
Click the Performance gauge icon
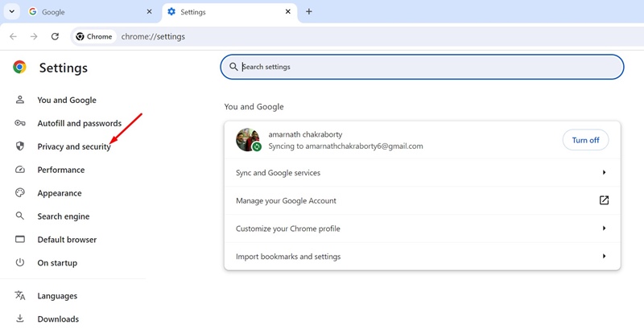[20, 170]
